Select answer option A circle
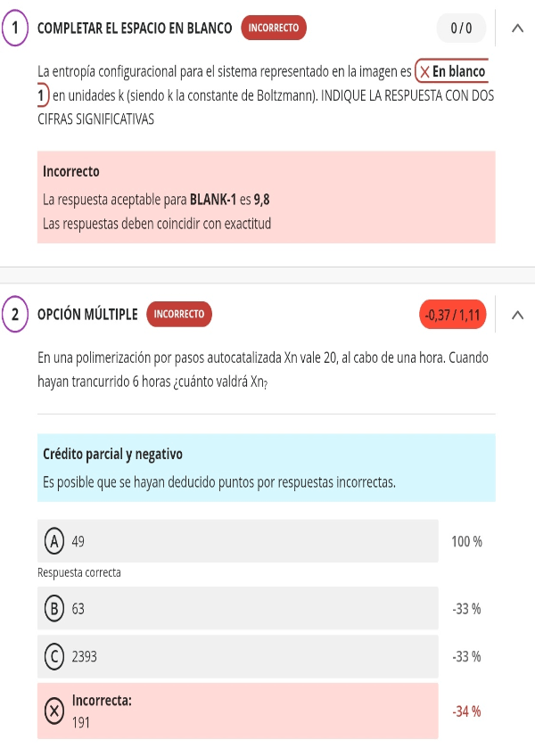The image size is (535, 756). pyautogui.click(x=54, y=541)
